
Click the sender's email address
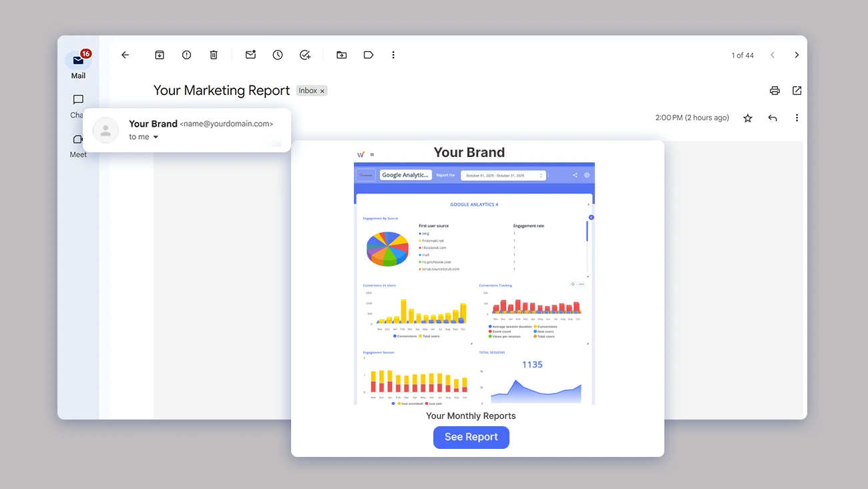226,124
